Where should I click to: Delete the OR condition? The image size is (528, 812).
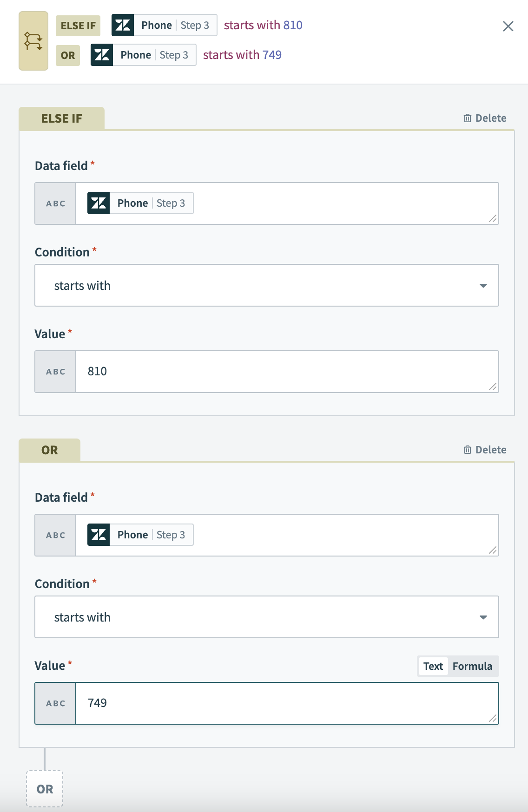point(485,450)
